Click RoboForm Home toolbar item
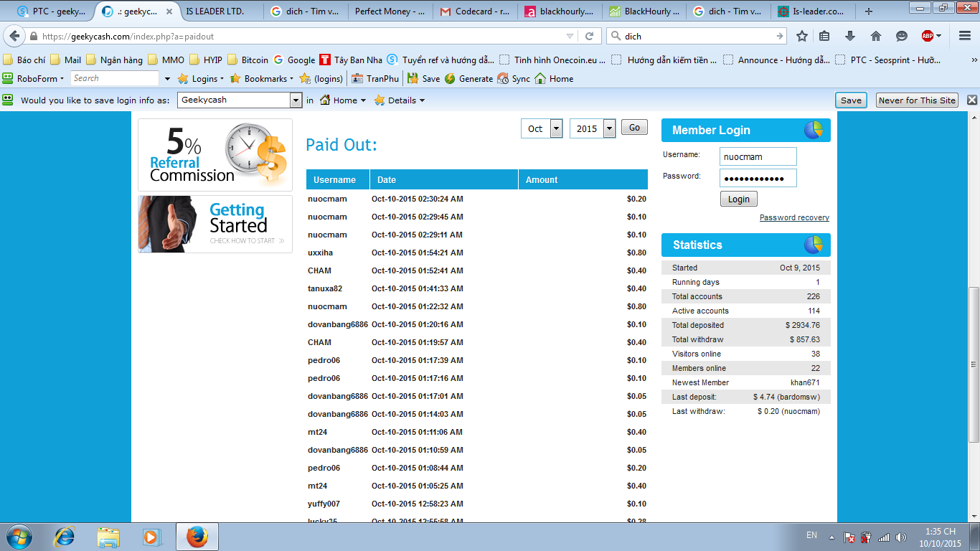 (554, 79)
